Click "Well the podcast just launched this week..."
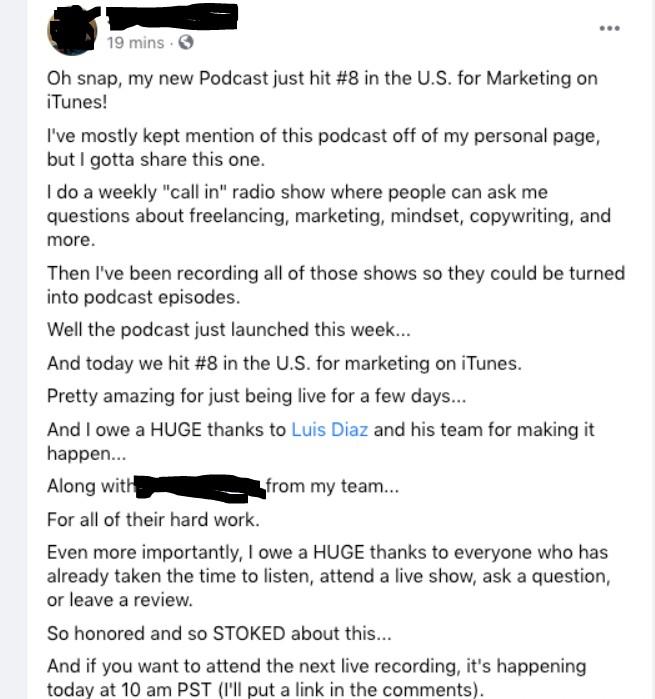Viewport: 655px width, 699px height. [x=229, y=330]
